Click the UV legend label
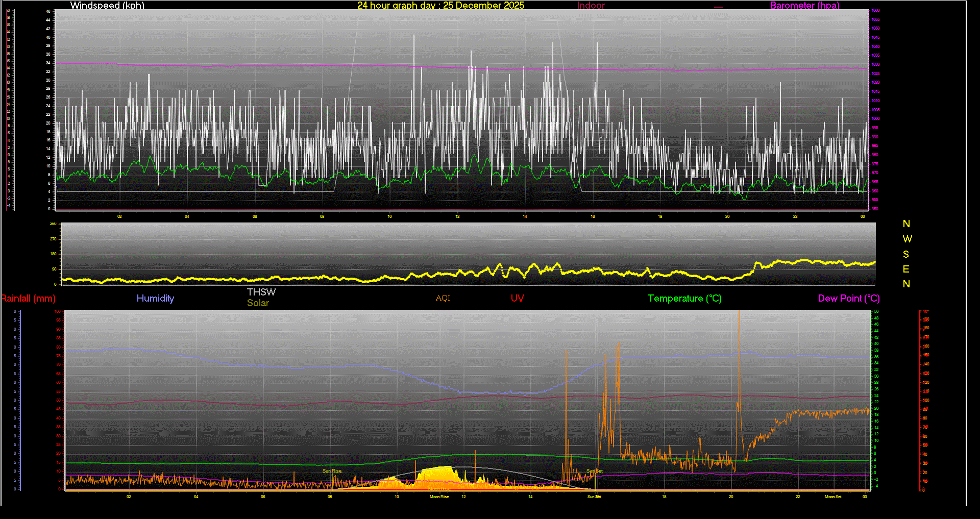Screen dimensions: 980x519 click(x=517, y=299)
